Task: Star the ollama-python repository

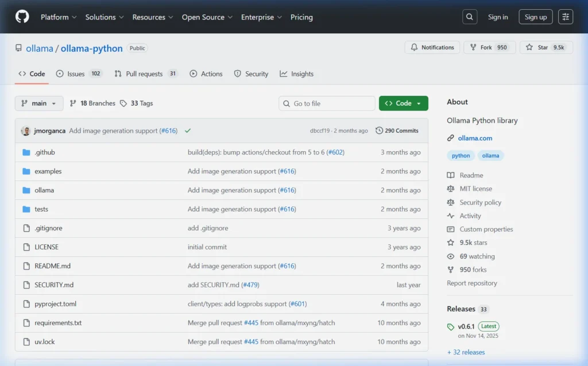Action: 537,48
